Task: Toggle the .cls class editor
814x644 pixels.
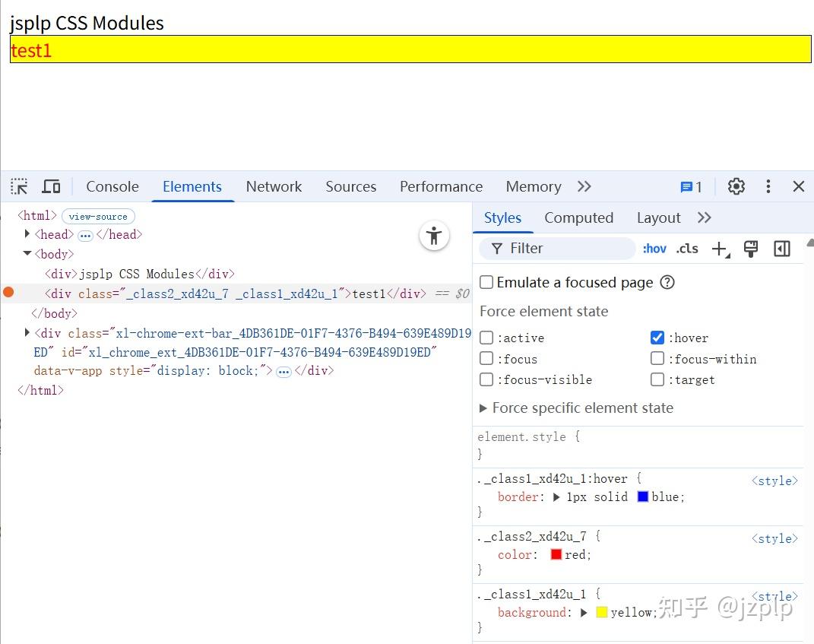Action: click(x=687, y=249)
